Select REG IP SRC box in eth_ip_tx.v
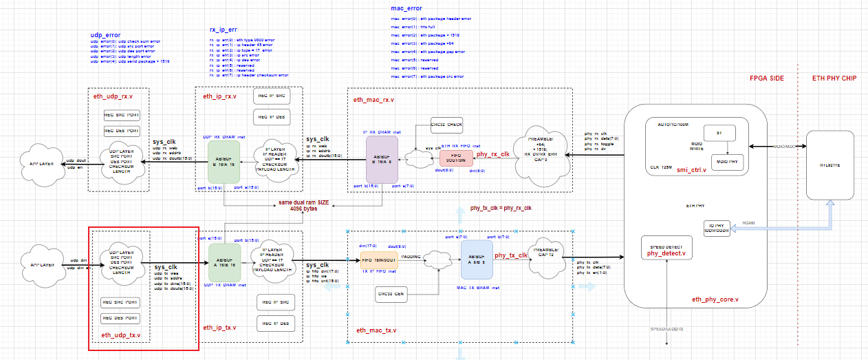This screenshot has width=868, height=360. pos(274,302)
